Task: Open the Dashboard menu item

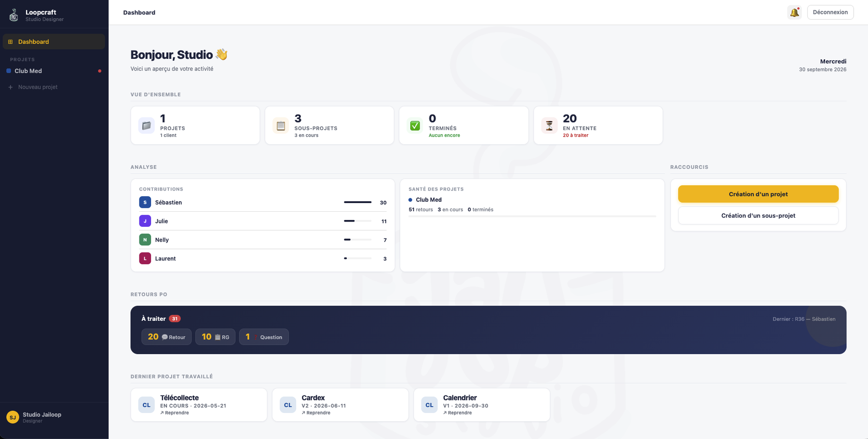Action: coord(54,41)
